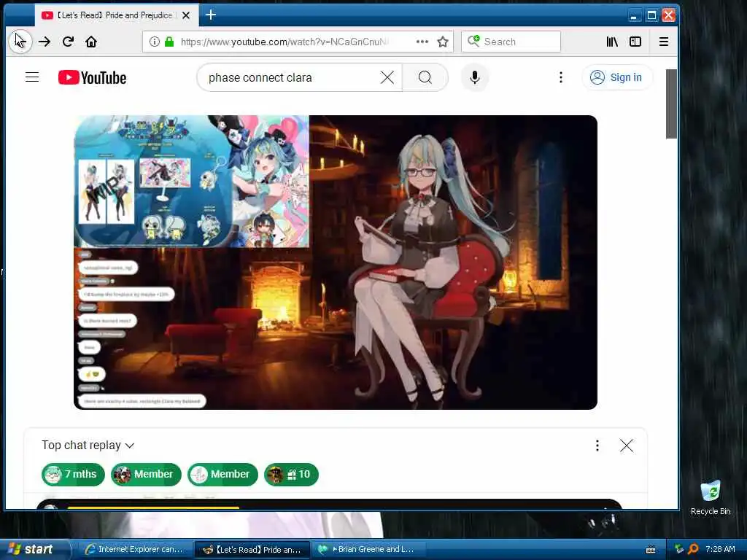Screen dimensions: 747x560
Task: Select the first Member chip
Action: 146,475
